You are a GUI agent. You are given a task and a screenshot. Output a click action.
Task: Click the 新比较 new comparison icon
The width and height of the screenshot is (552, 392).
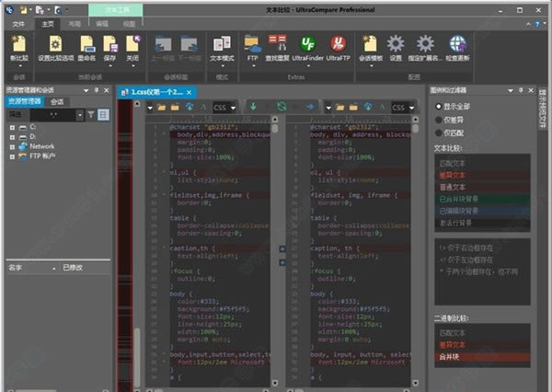point(19,43)
